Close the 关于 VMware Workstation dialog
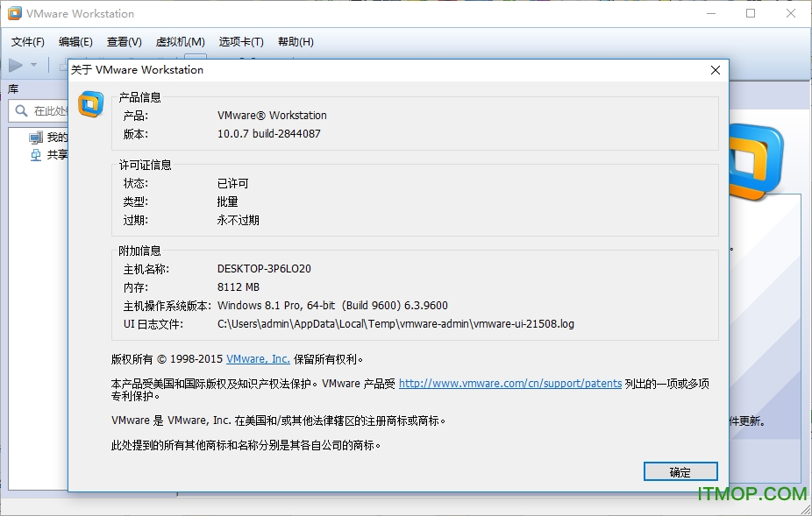Image resolution: width=812 pixels, height=516 pixels. tap(716, 70)
